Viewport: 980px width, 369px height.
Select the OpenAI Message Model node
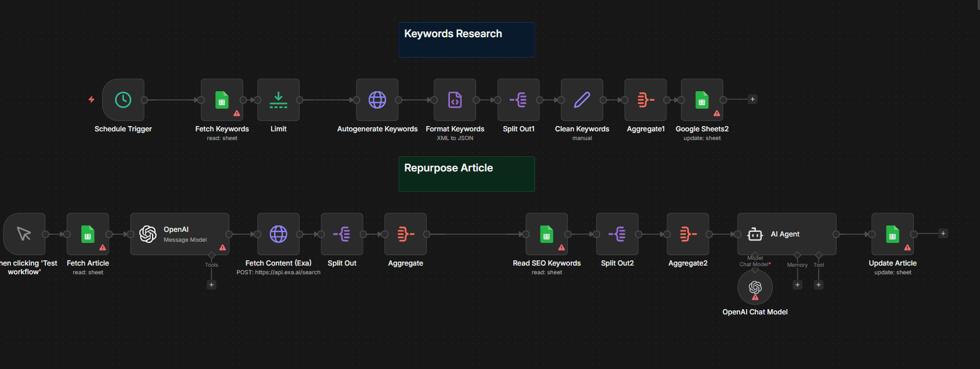tap(179, 234)
